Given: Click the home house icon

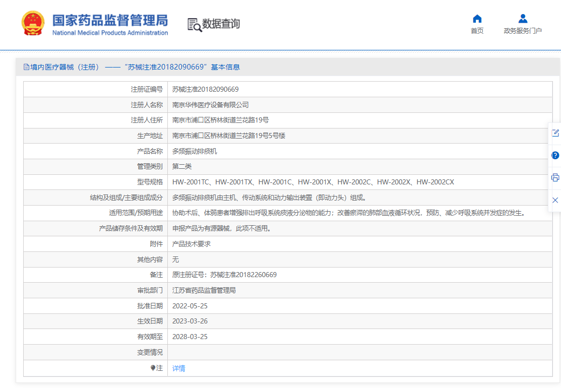Looking at the screenshot, I should click(477, 19).
